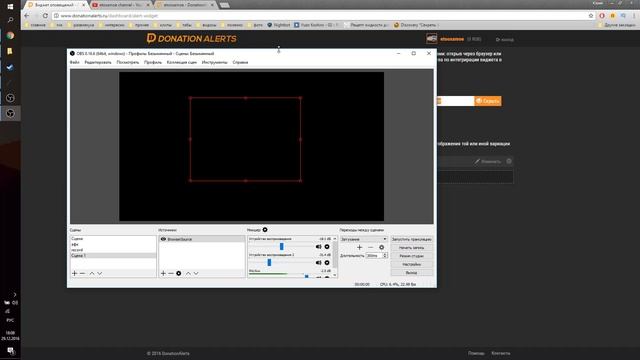Toggle visibility eye of BrowserSource

(x=163, y=239)
